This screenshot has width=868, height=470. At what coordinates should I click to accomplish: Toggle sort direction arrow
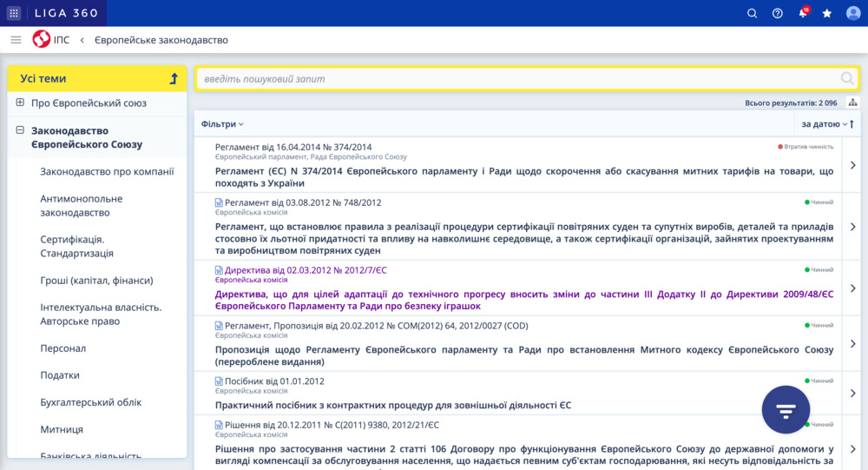coord(852,124)
